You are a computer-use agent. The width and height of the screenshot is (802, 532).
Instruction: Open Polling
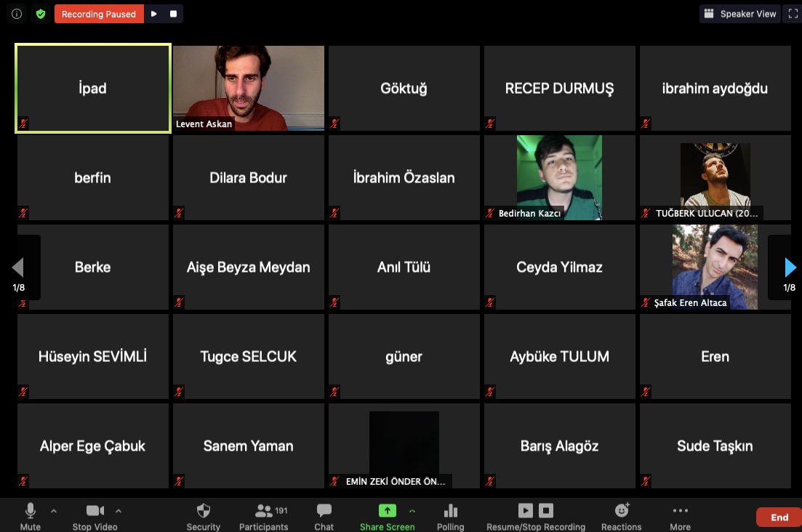tap(451, 517)
